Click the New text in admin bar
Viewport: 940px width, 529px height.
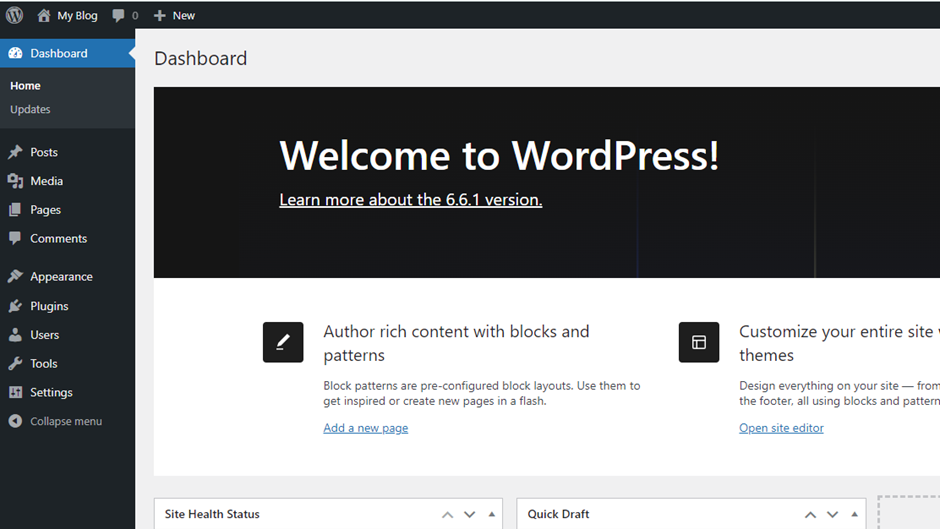183,16
